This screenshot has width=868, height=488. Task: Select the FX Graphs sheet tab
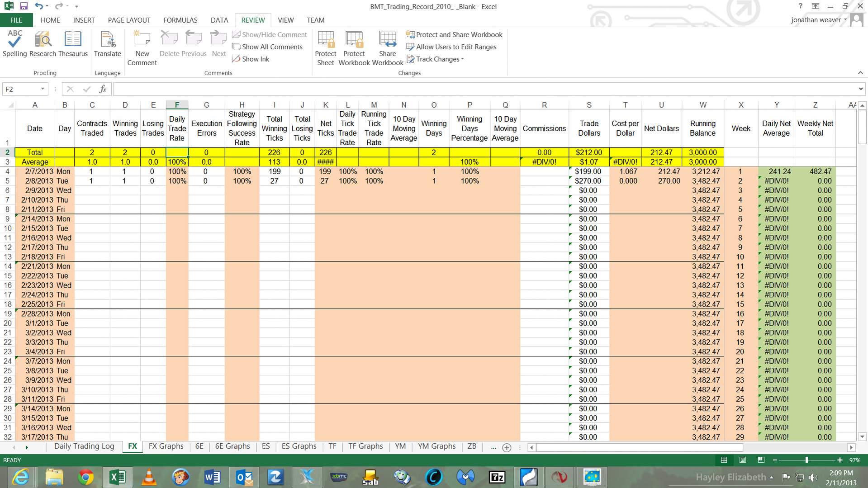[166, 446]
